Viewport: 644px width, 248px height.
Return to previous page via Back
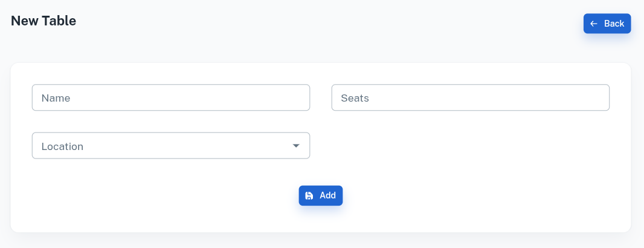point(607,24)
